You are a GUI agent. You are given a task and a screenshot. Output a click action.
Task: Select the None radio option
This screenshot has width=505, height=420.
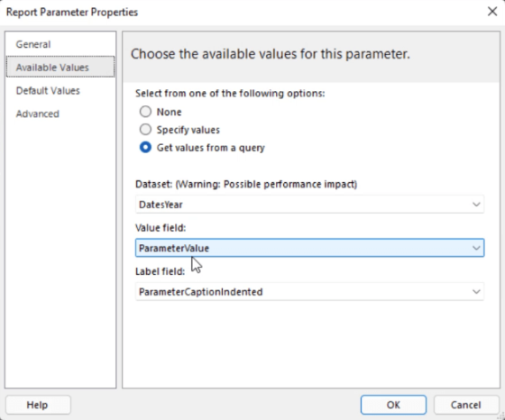[145, 112]
